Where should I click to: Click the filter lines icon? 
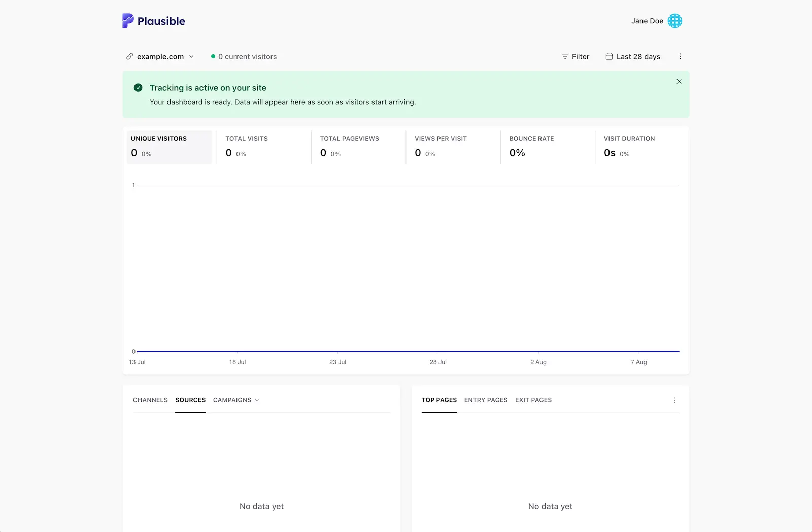tap(565, 56)
